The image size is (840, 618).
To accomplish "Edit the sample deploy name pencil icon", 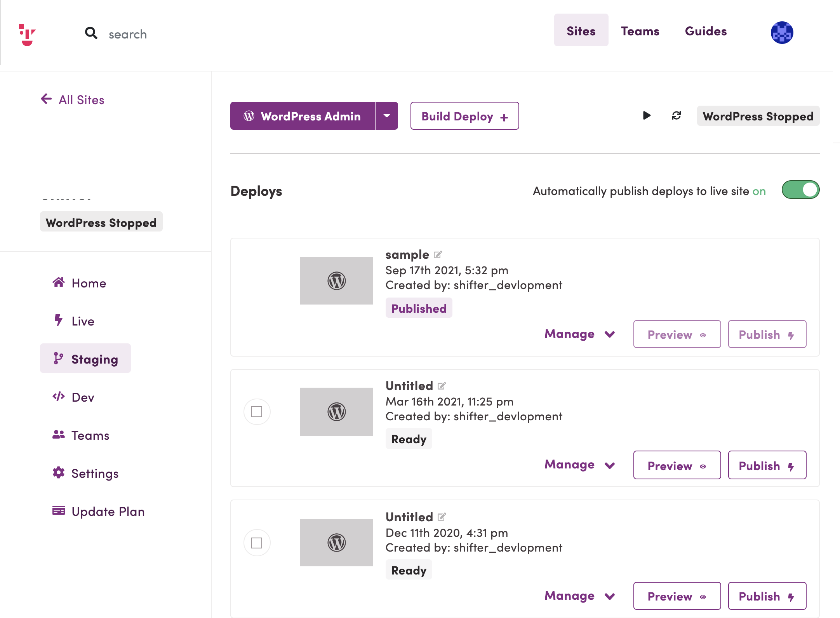I will [x=438, y=255].
